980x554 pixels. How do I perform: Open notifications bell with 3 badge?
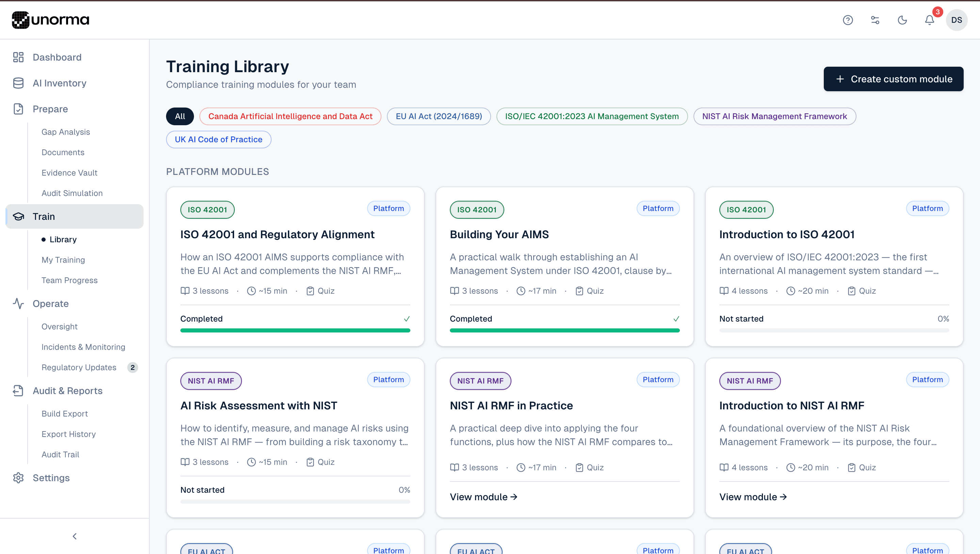point(929,20)
